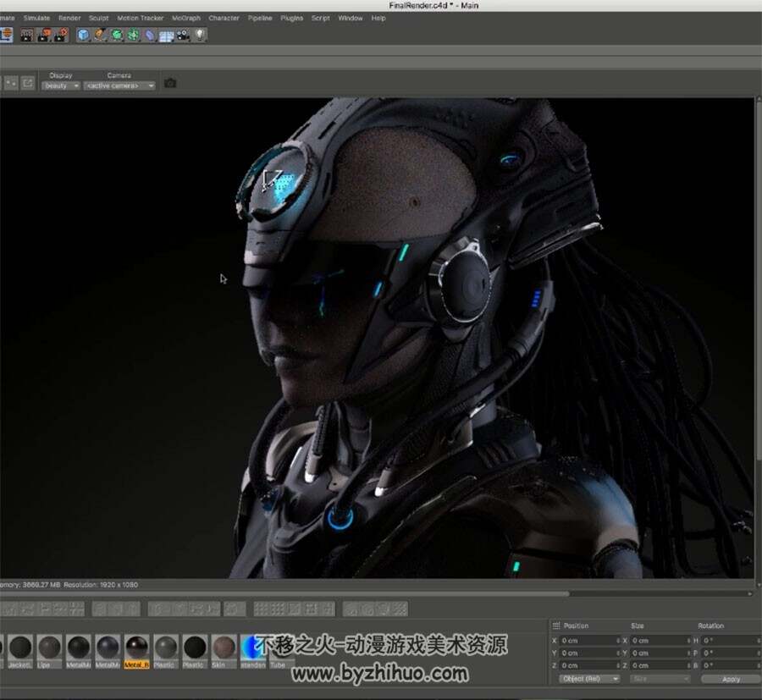Select the Spline pen tool icon
Screen dimensions: 762x700
(x=100, y=35)
